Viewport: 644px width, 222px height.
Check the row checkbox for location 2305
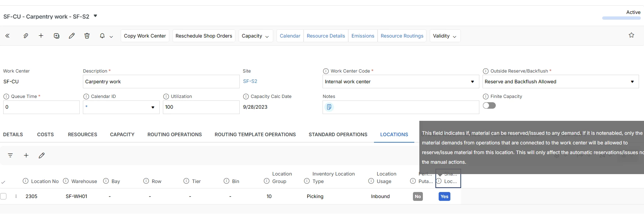pyautogui.click(x=4, y=196)
